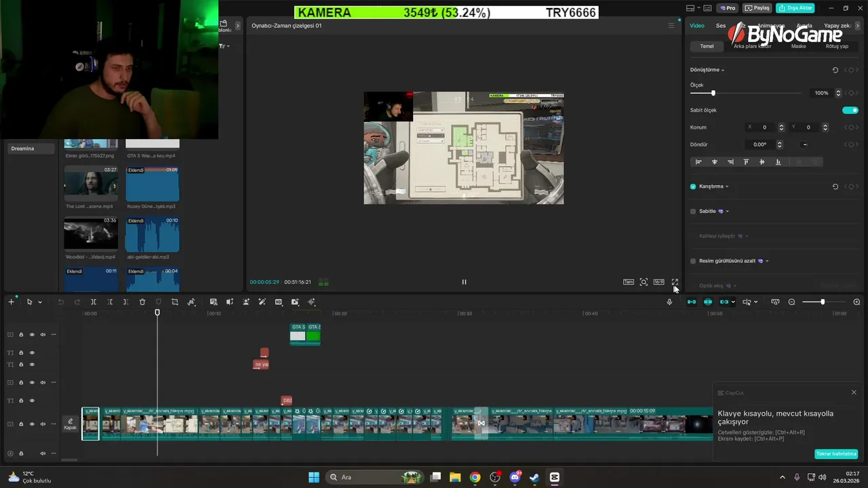This screenshot has height=488, width=868.
Task: Open the preview axis dropdown arrow
Action: [x=756, y=302]
